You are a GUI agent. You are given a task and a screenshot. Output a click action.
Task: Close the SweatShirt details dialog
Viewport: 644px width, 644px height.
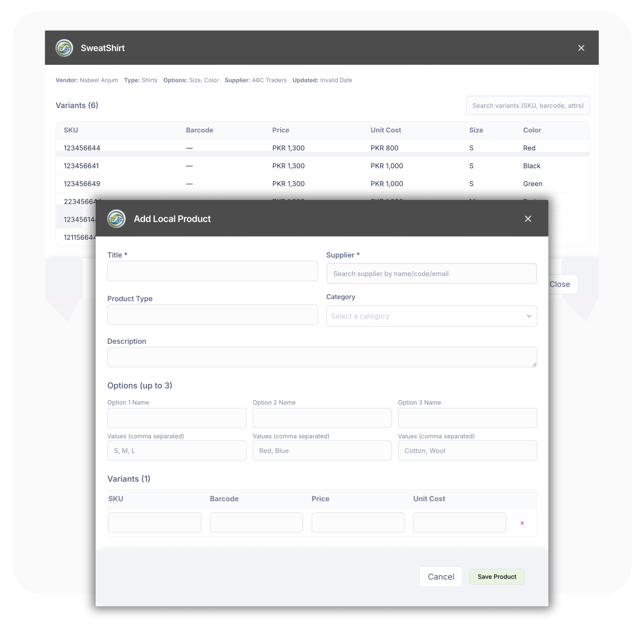pos(581,48)
